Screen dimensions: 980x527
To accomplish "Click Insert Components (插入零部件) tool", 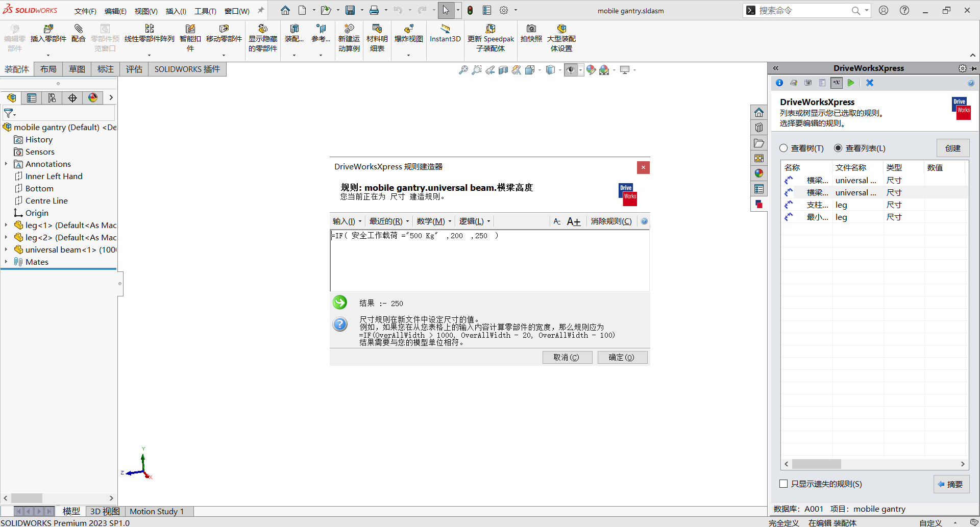I will point(48,34).
